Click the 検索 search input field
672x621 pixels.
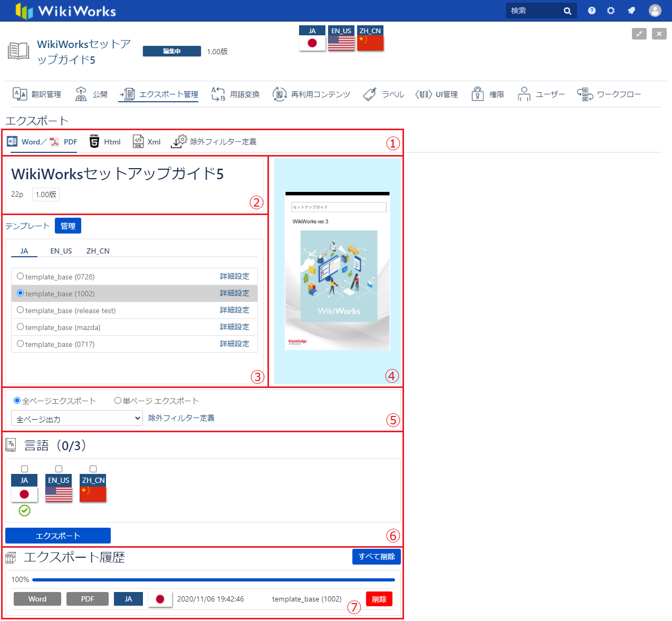coord(534,11)
